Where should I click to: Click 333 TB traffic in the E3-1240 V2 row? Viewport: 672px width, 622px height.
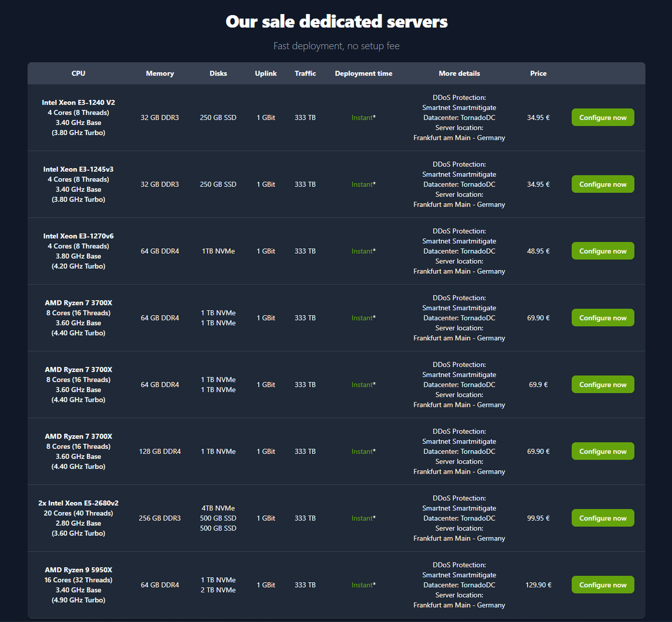305,118
